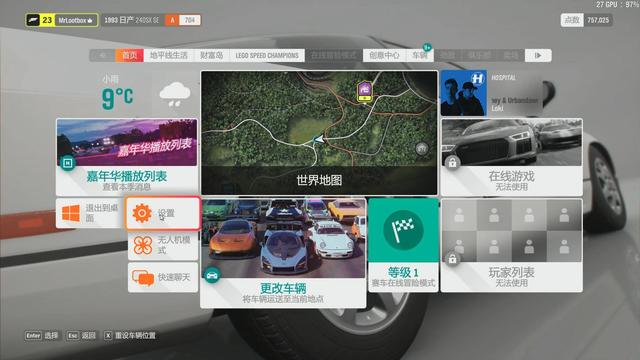The image size is (640, 360).
Task: Click Esc 返回 back key hint
Action: 81,336
